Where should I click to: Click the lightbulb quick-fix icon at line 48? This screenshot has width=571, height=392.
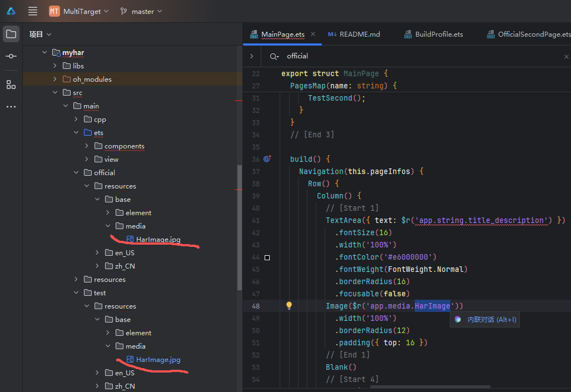[x=289, y=306]
